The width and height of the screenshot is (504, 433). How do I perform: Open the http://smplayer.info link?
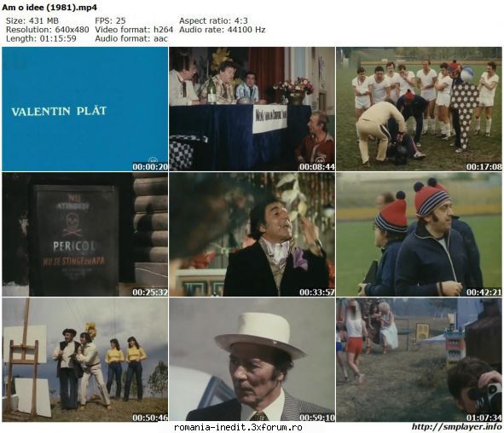[457, 427]
